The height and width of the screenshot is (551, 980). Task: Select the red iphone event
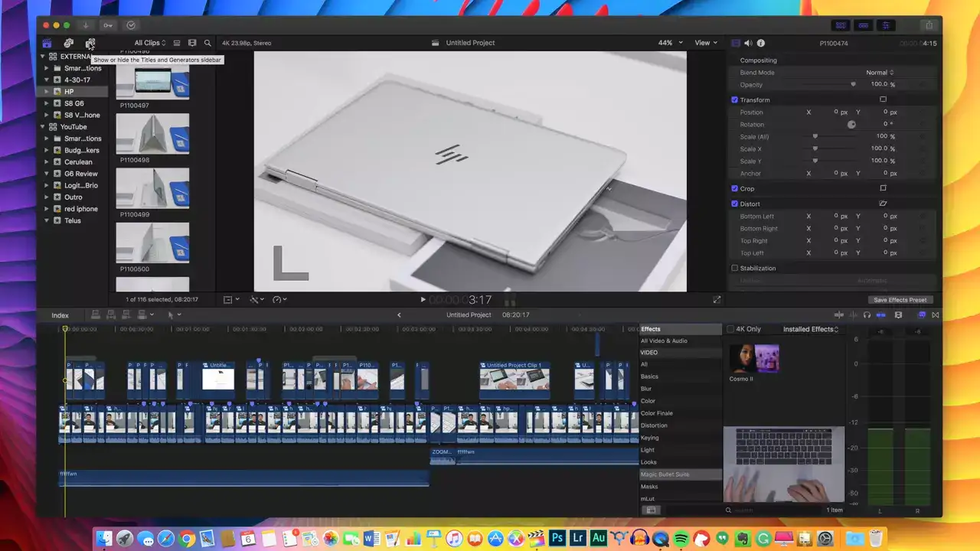(80, 209)
